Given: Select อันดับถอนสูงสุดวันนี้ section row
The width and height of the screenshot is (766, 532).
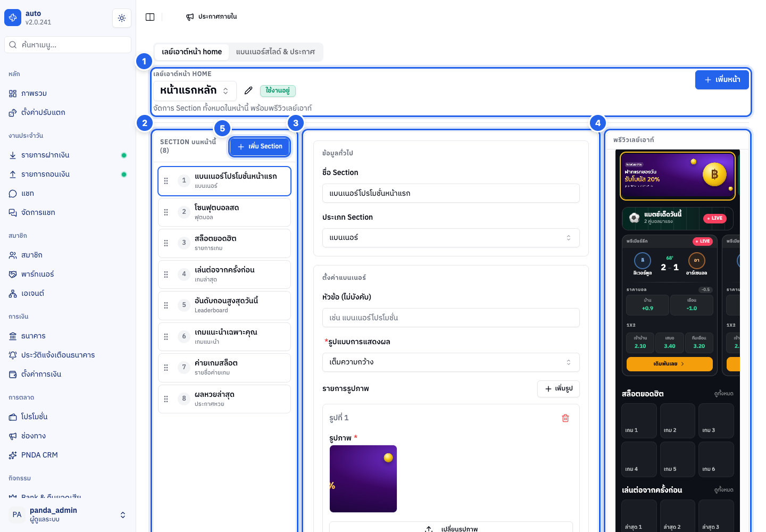Looking at the screenshot, I should (x=224, y=305).
